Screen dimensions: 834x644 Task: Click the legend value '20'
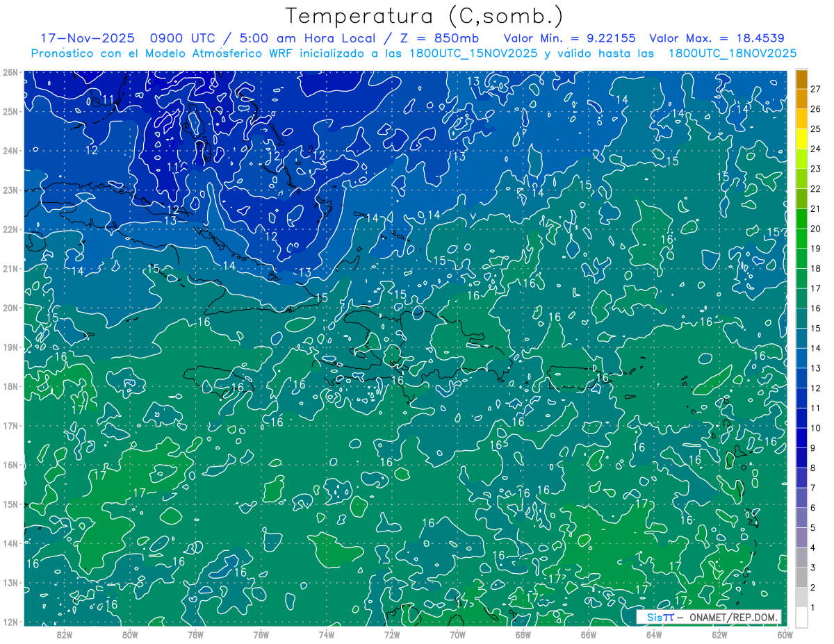click(815, 229)
